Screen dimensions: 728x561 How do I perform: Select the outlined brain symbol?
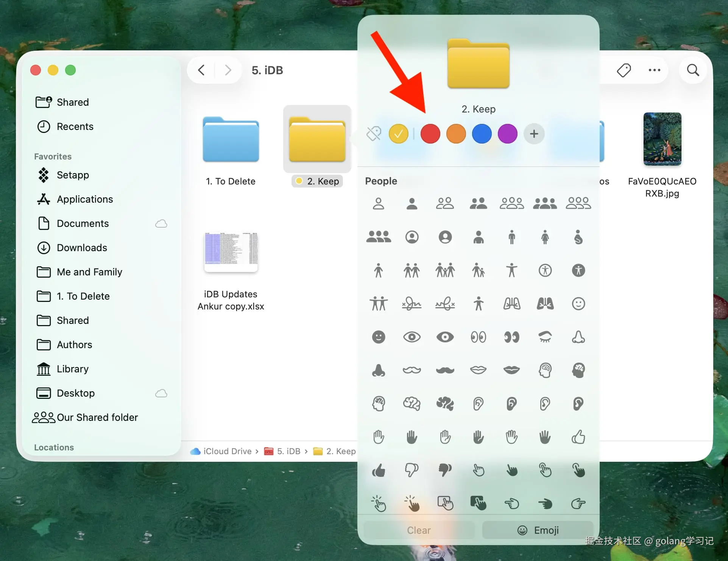pyautogui.click(x=412, y=403)
